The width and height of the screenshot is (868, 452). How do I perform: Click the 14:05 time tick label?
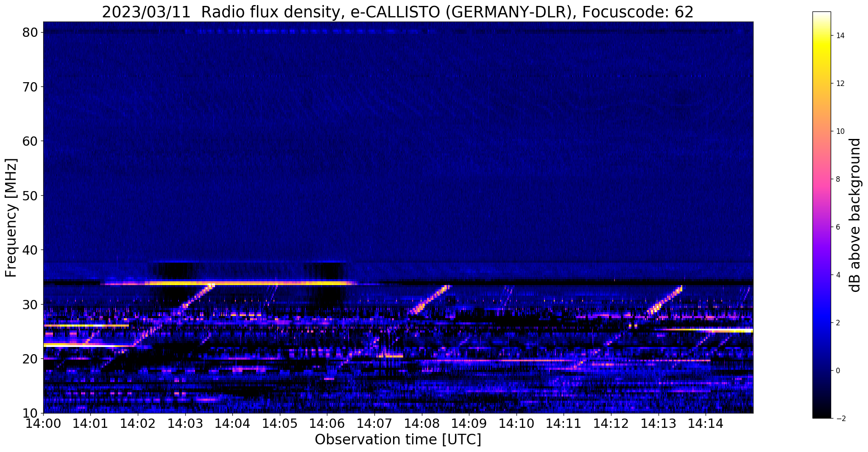pyautogui.click(x=279, y=423)
